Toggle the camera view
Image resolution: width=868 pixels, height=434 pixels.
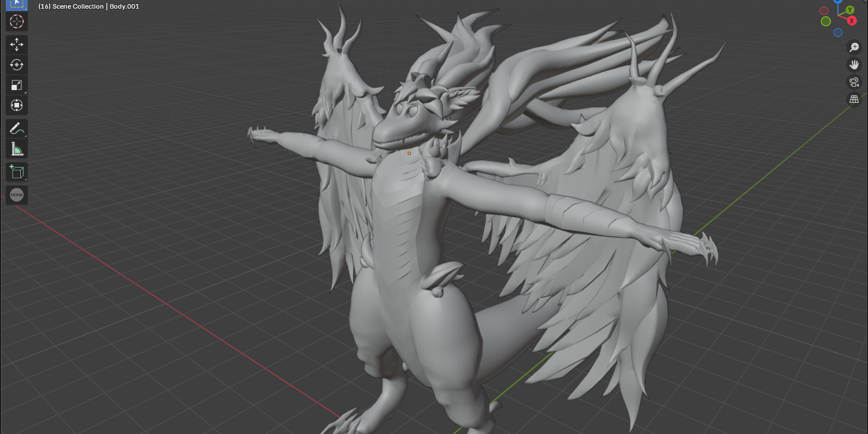point(854,81)
